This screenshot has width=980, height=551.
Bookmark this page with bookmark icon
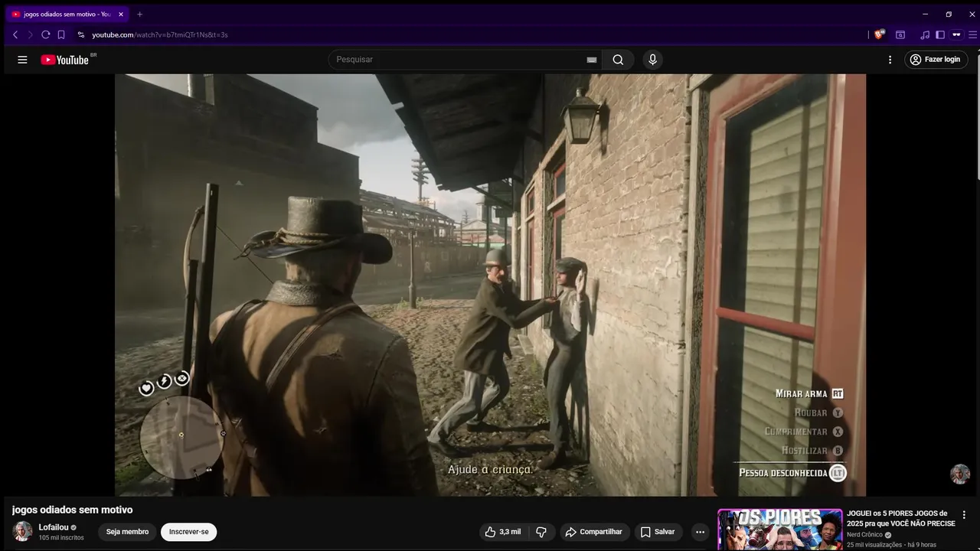click(x=61, y=34)
